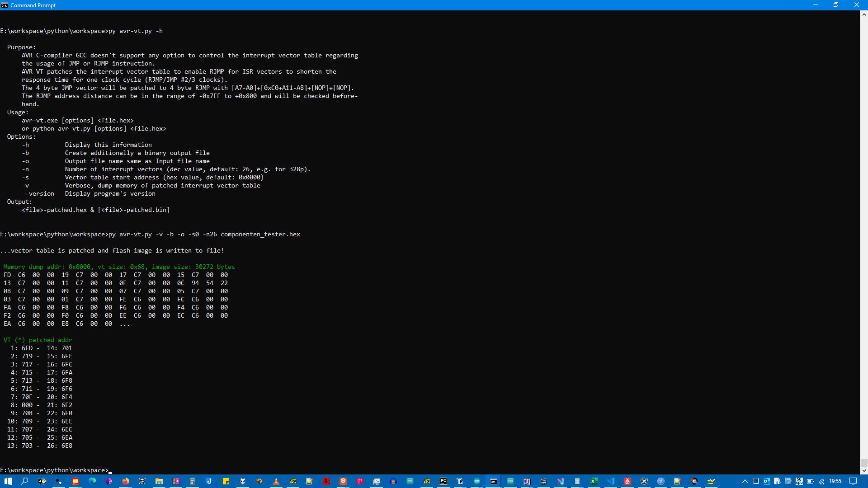Screen dimensions: 868x488
Task: Click the final prompt line with cursor
Action: (x=56, y=470)
